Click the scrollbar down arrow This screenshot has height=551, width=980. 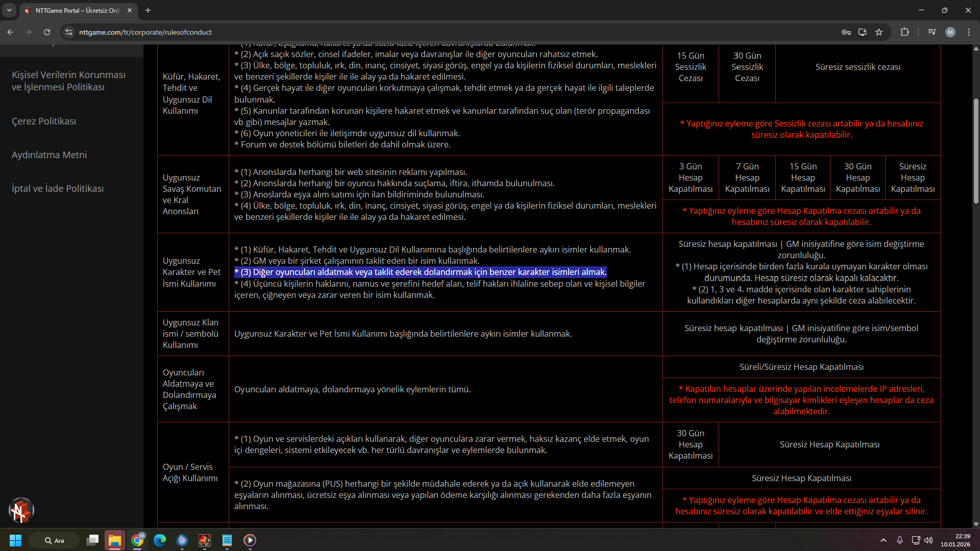976,524
